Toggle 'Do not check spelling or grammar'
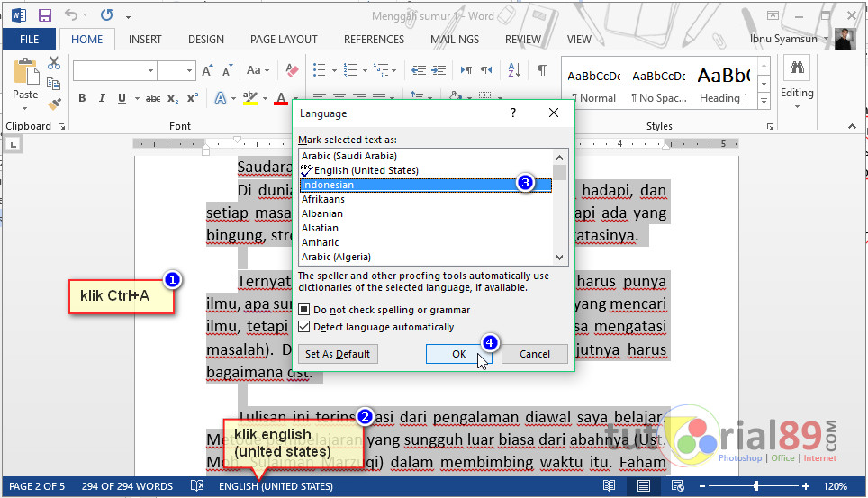This screenshot has height=498, width=868. [x=304, y=309]
